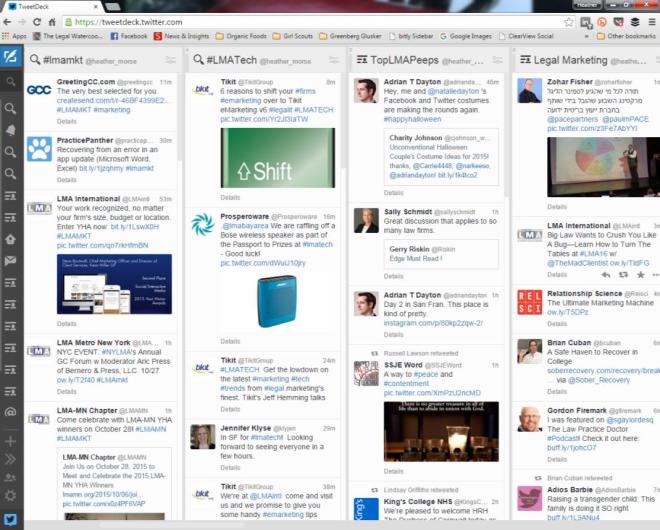660x530 pixels.
Task: Click the TopLMAPeeps column header title
Action: pos(405,60)
